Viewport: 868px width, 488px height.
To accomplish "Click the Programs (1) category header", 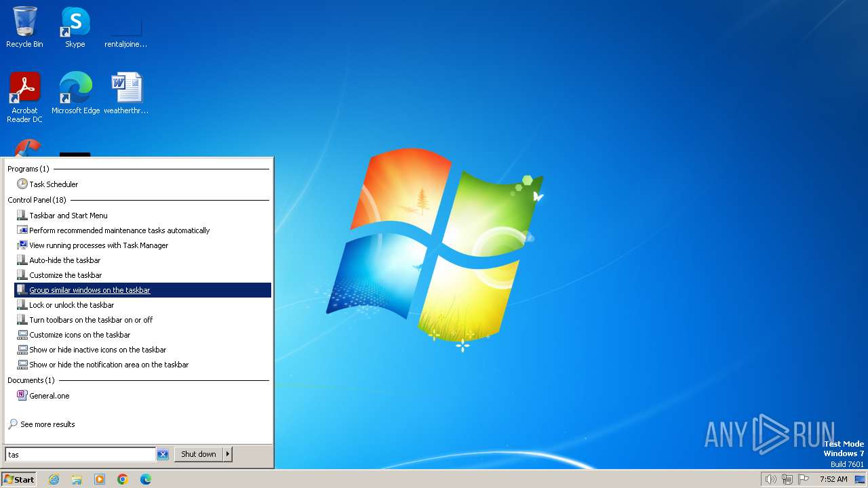I will click(x=28, y=169).
